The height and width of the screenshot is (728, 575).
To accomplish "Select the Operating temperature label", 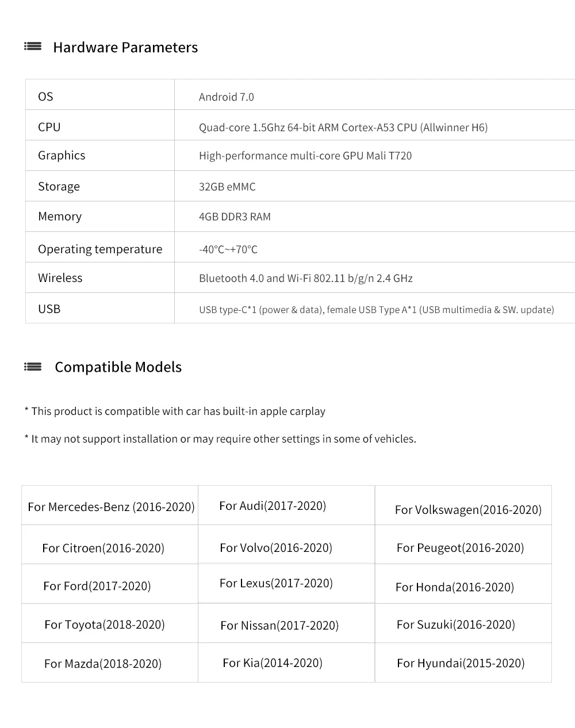I will 100,249.
